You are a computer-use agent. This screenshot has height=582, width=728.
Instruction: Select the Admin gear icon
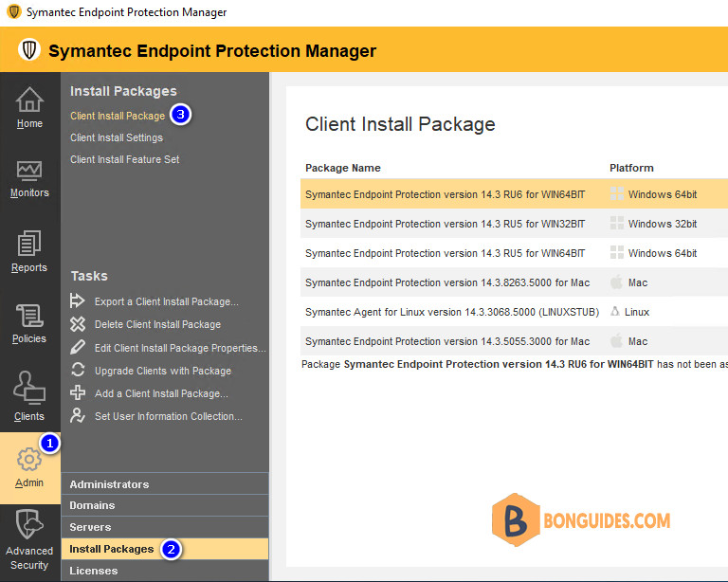click(29, 460)
